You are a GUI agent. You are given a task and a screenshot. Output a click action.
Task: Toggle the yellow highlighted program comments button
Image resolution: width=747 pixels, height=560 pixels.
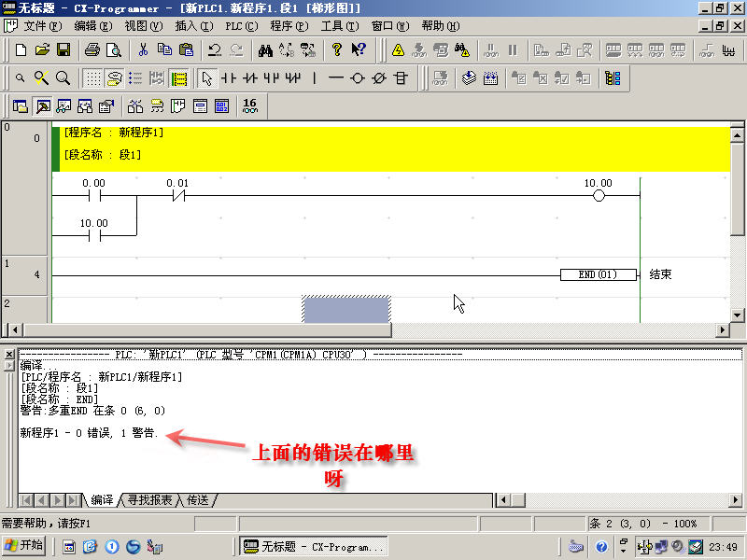[x=179, y=78]
